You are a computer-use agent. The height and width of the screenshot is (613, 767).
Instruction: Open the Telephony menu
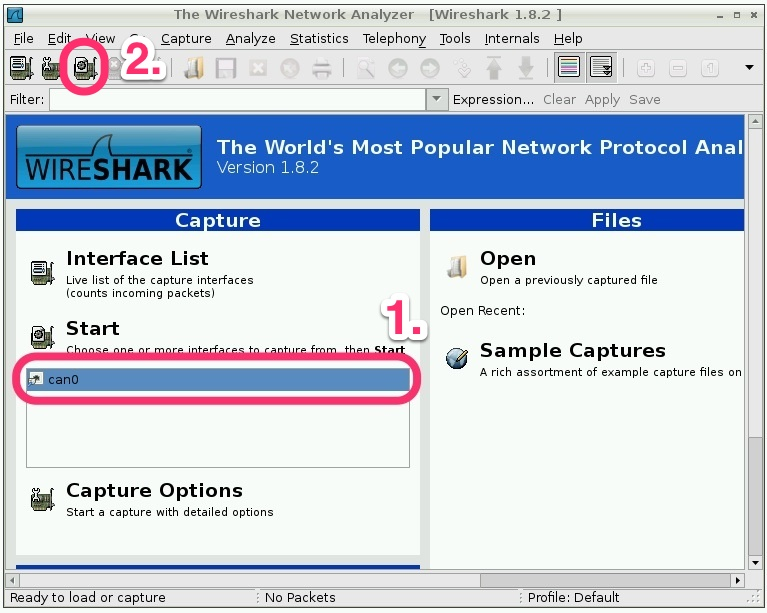pyautogui.click(x=394, y=38)
